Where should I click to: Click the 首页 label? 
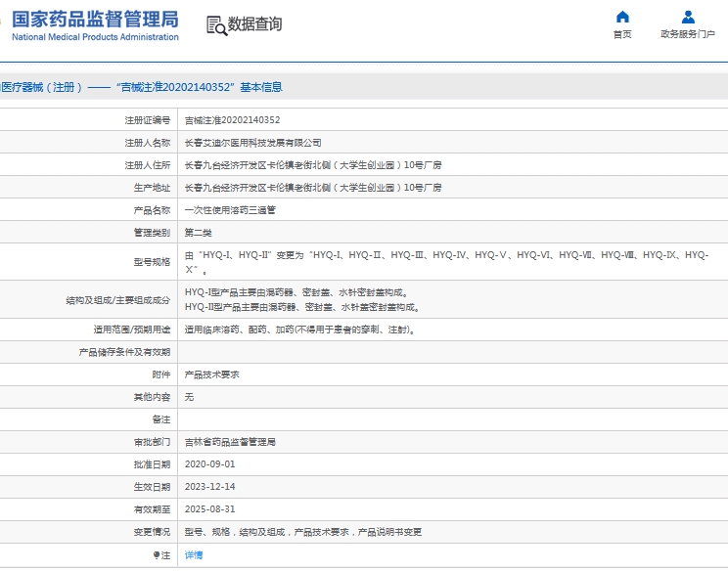(x=622, y=34)
